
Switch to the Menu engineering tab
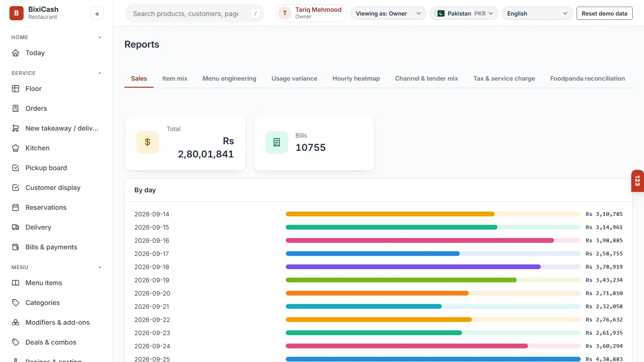(x=230, y=79)
